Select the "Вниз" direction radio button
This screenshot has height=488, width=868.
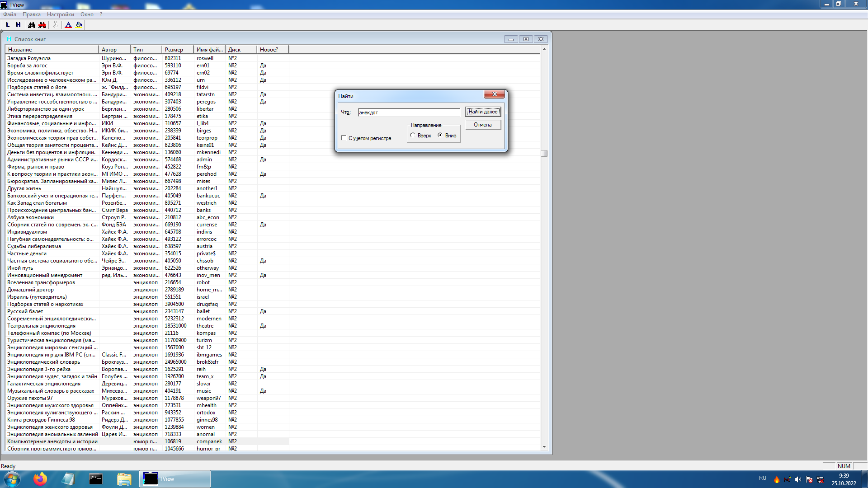(x=440, y=135)
